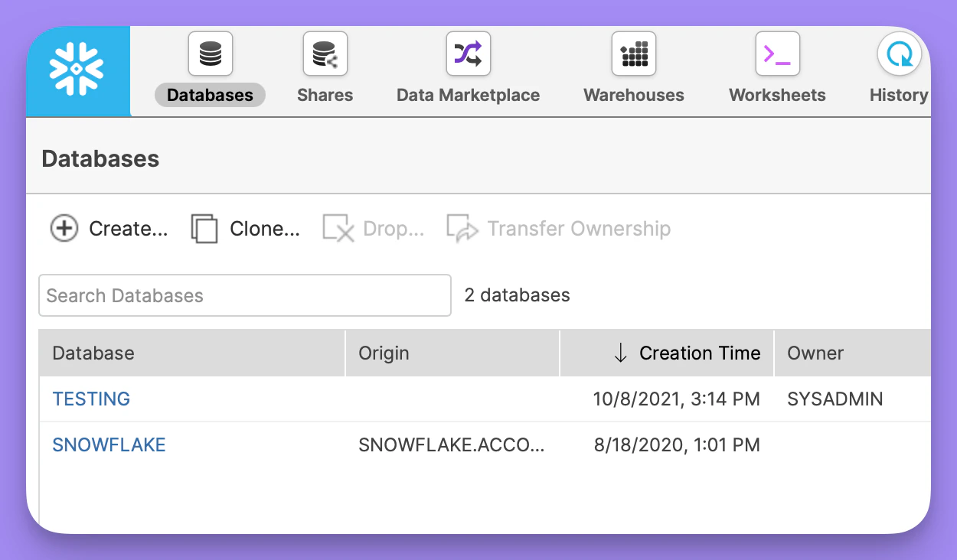957x560 pixels.
Task: Open the Databases stacked-disk icon
Action: click(x=211, y=54)
